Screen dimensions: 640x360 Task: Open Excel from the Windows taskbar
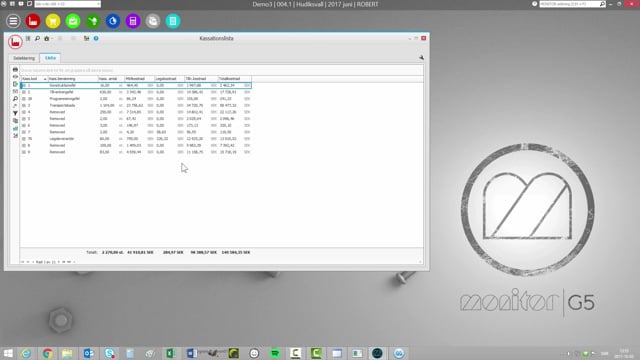(x=171, y=353)
